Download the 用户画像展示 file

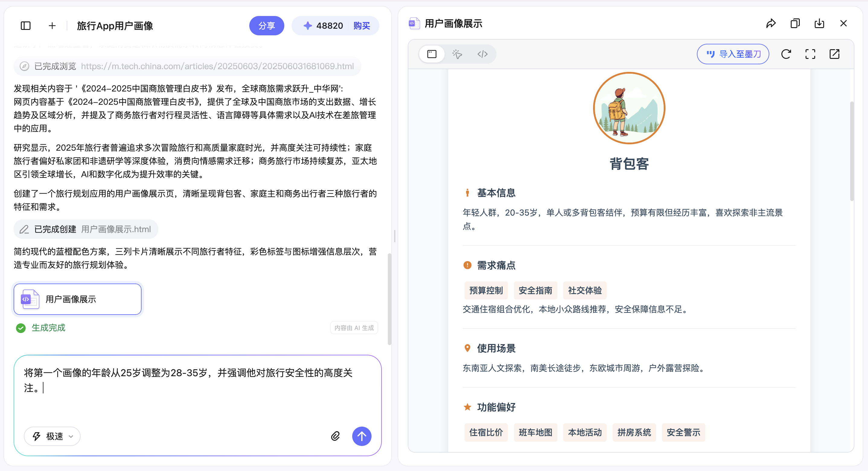pyautogui.click(x=819, y=24)
